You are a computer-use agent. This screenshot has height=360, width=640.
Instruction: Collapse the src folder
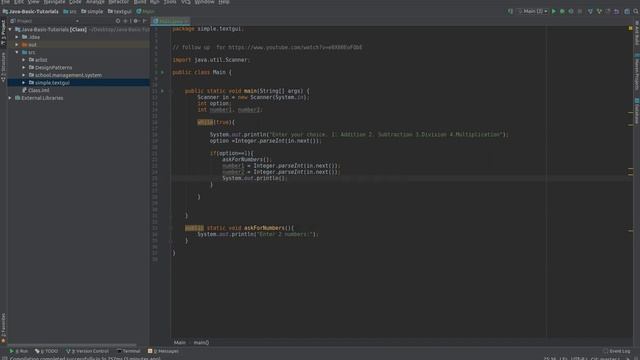pos(17,52)
